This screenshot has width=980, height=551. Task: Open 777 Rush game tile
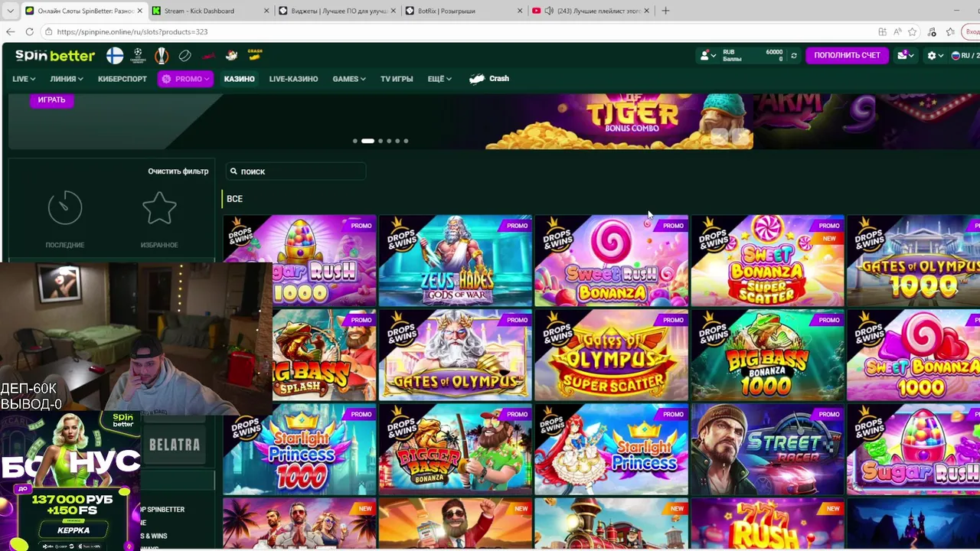pos(767,524)
